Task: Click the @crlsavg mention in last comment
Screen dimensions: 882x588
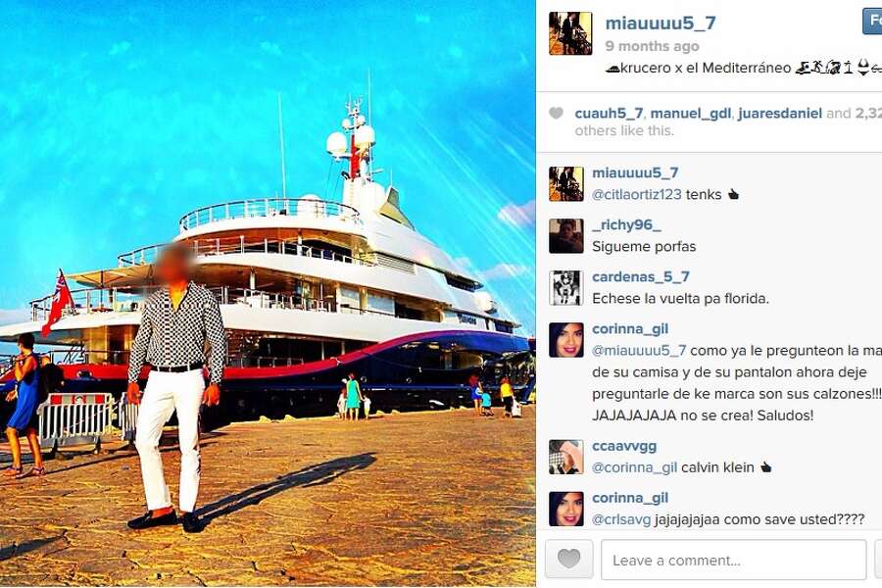Action: pyautogui.click(x=621, y=519)
